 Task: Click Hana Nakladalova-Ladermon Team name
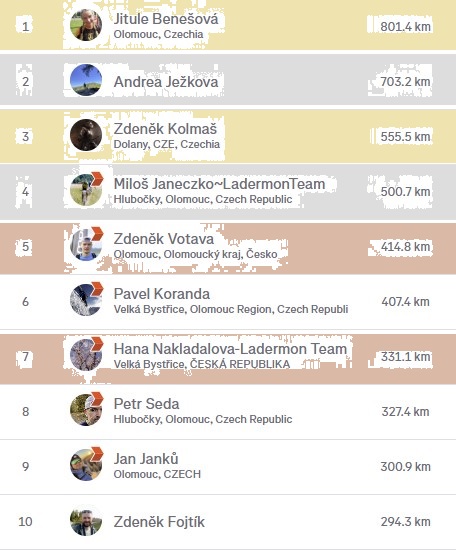tap(230, 349)
